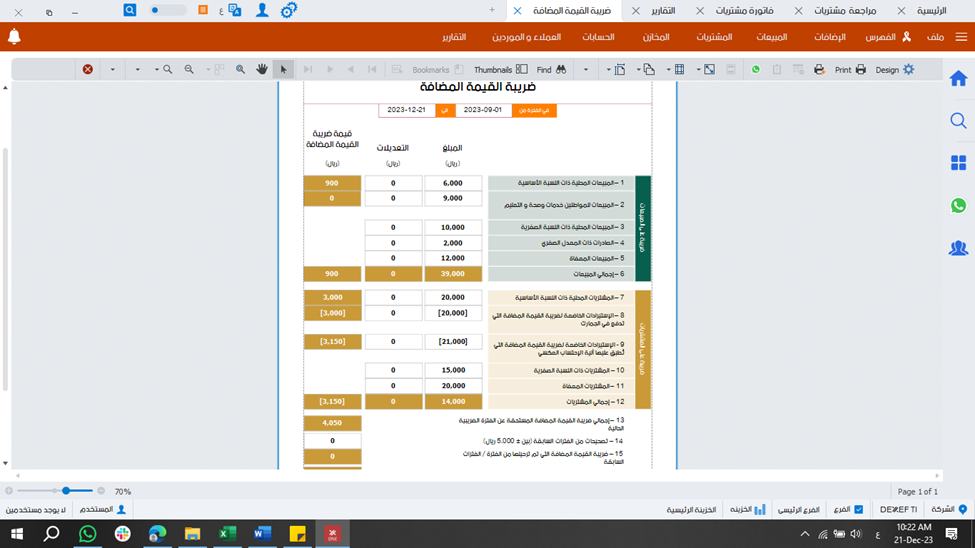Open the users group icon in sidebar

tap(958, 248)
